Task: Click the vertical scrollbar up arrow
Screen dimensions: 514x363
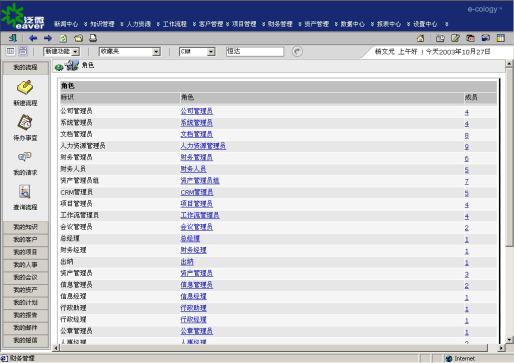Action: (x=509, y=63)
